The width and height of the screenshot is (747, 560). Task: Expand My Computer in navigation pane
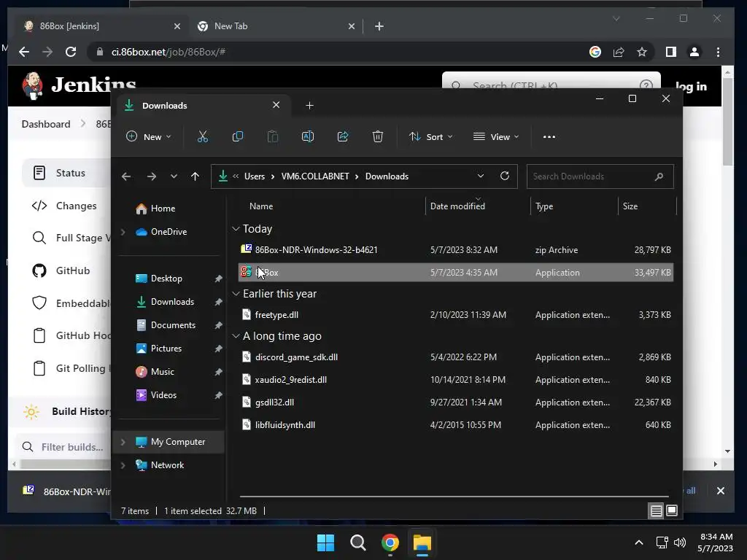click(x=123, y=442)
